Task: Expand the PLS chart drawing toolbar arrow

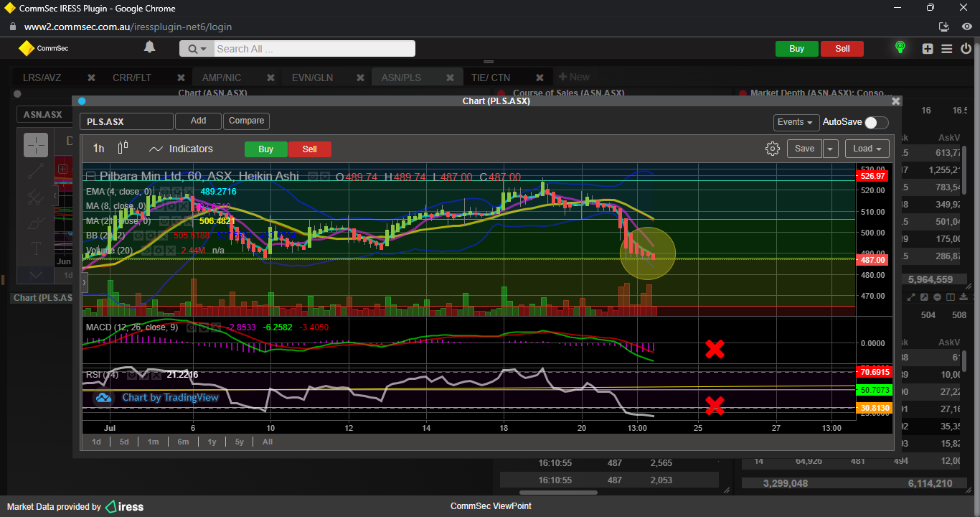Action: pyautogui.click(x=84, y=284)
